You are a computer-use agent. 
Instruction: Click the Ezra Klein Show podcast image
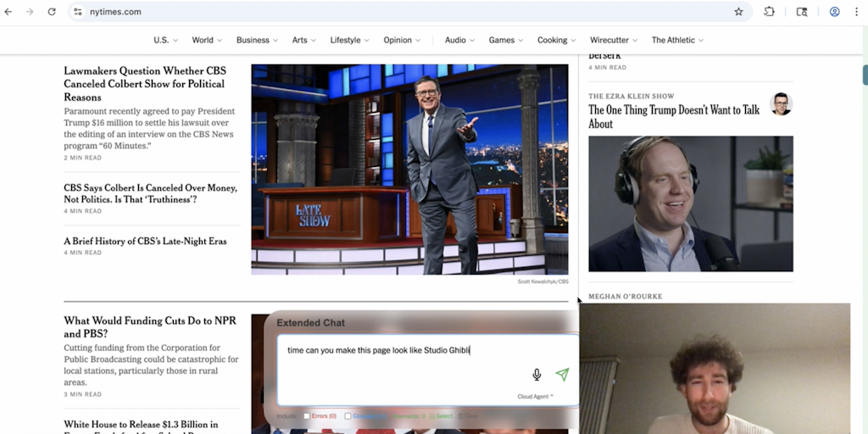coord(690,203)
